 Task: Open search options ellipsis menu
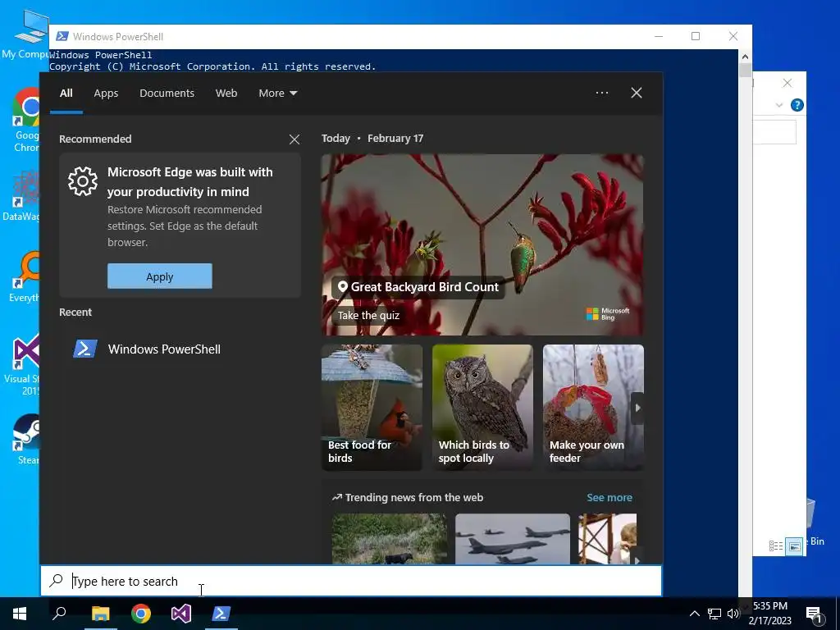pos(601,93)
